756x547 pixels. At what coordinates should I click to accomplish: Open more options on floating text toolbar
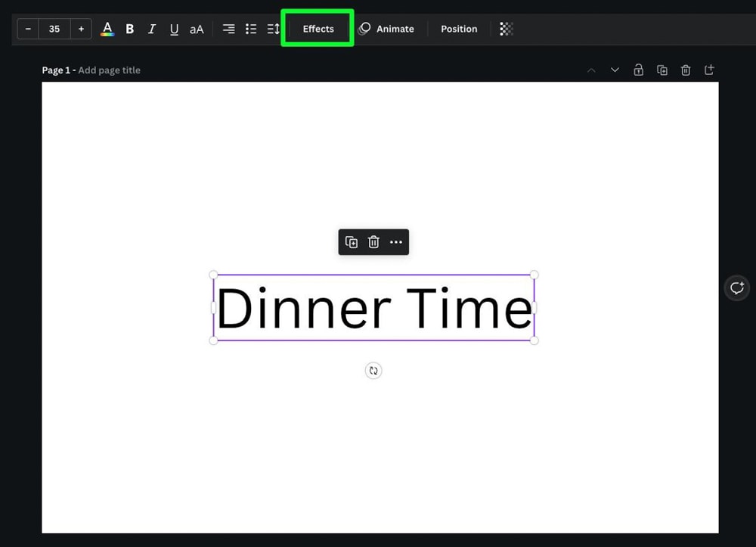[396, 242]
